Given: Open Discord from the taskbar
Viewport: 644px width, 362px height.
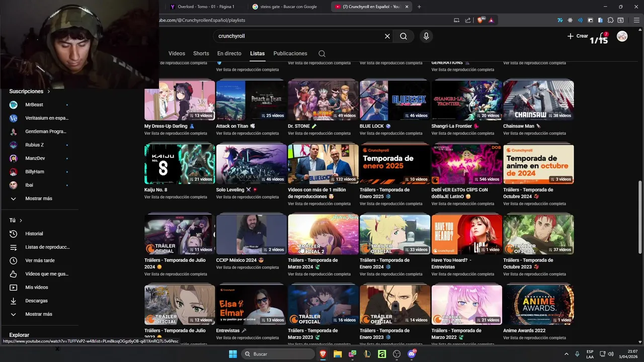Looking at the screenshot, I should [412, 354].
